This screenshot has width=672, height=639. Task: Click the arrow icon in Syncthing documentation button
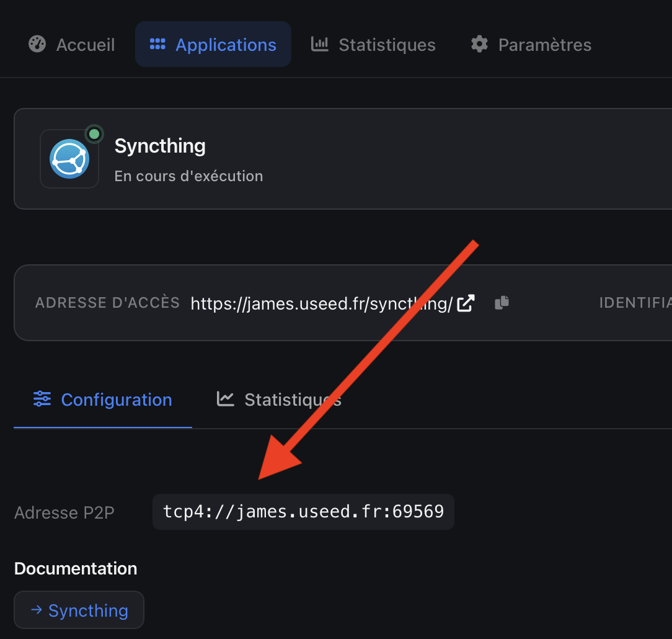point(37,609)
